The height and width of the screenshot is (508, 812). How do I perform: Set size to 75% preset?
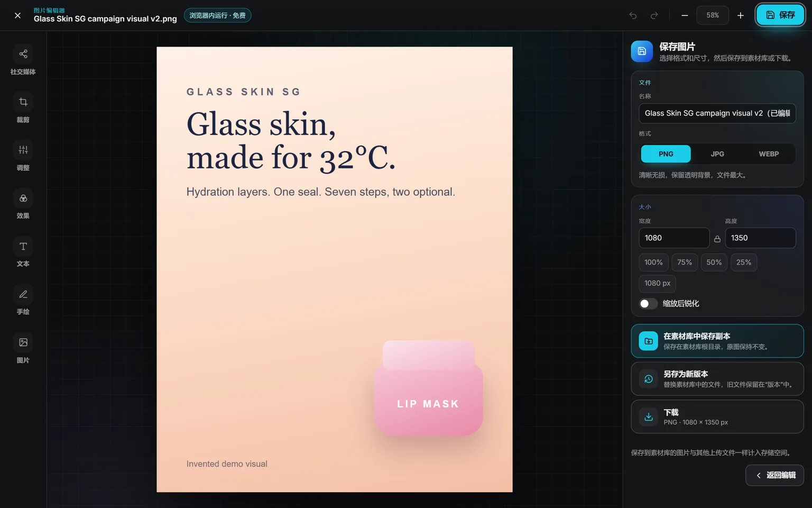coord(685,262)
